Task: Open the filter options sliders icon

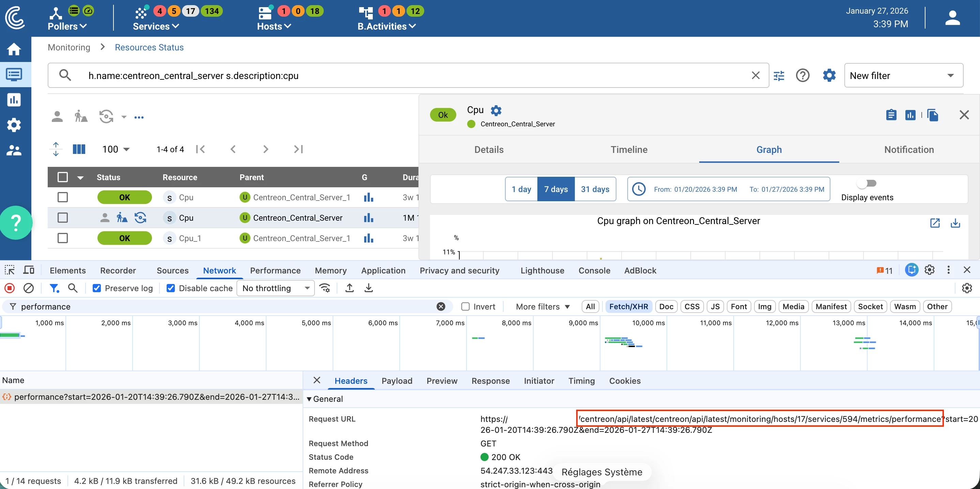Action: pyautogui.click(x=779, y=76)
